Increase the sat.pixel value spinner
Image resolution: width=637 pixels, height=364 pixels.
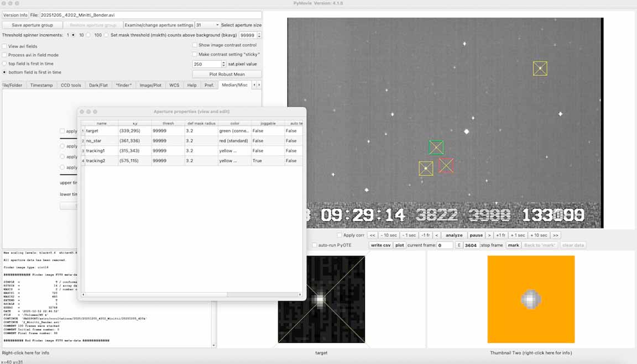click(x=224, y=62)
